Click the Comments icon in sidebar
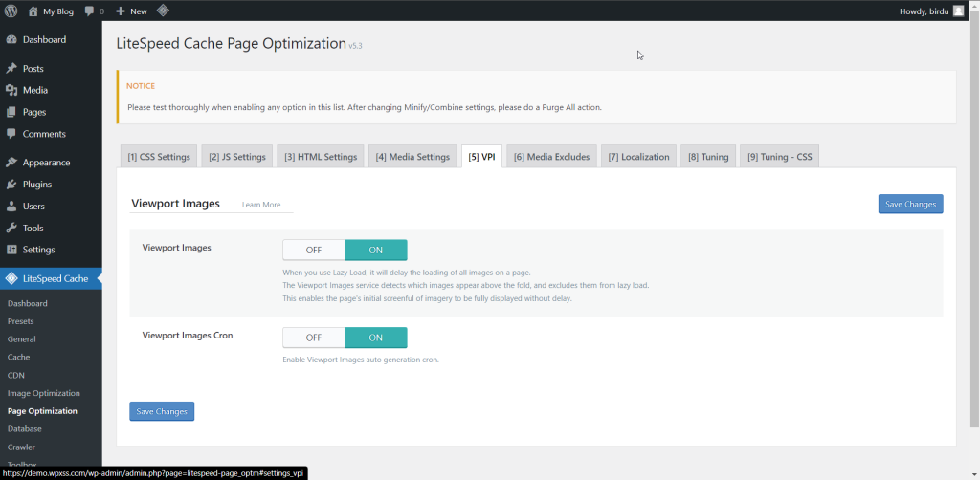This screenshot has height=480, width=980. click(x=11, y=134)
